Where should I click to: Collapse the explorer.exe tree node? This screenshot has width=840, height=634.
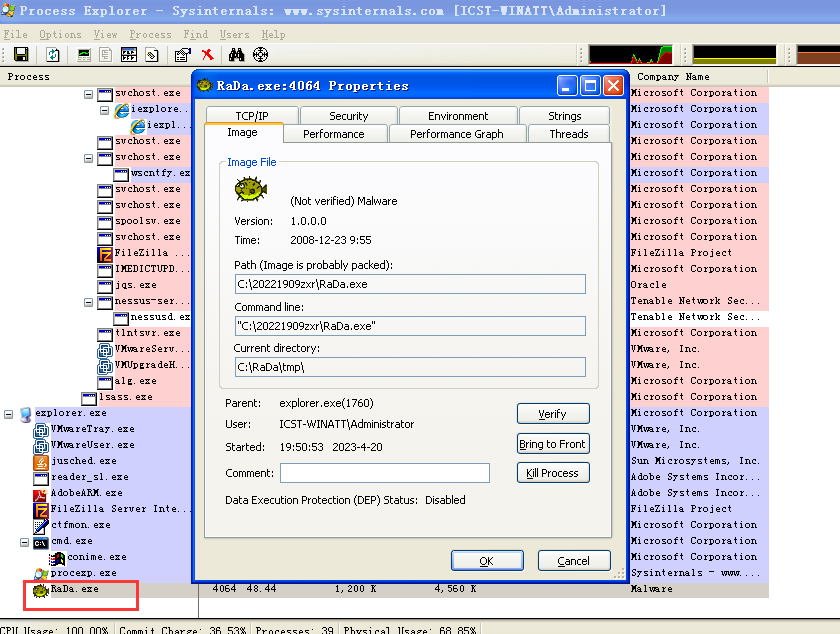point(9,414)
